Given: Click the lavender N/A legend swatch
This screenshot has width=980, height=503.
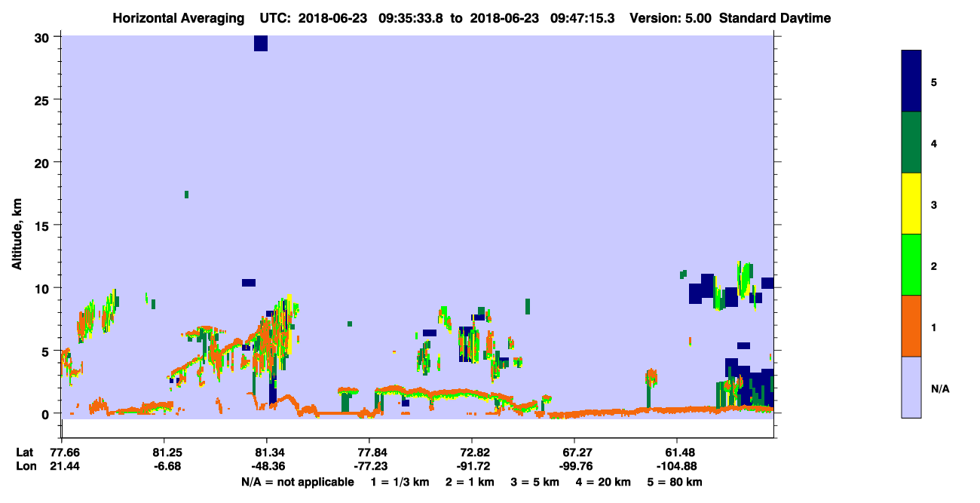Looking at the screenshot, I should [911, 387].
